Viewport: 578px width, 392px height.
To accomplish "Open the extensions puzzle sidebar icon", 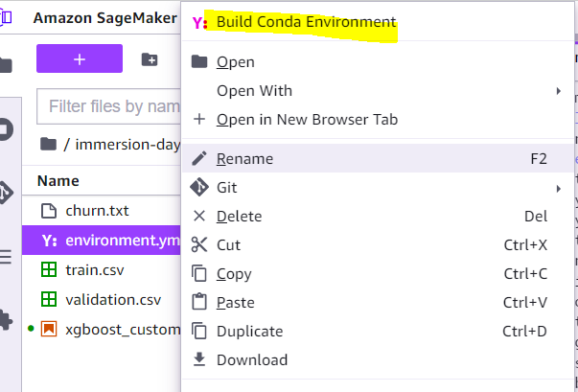I will (5, 321).
